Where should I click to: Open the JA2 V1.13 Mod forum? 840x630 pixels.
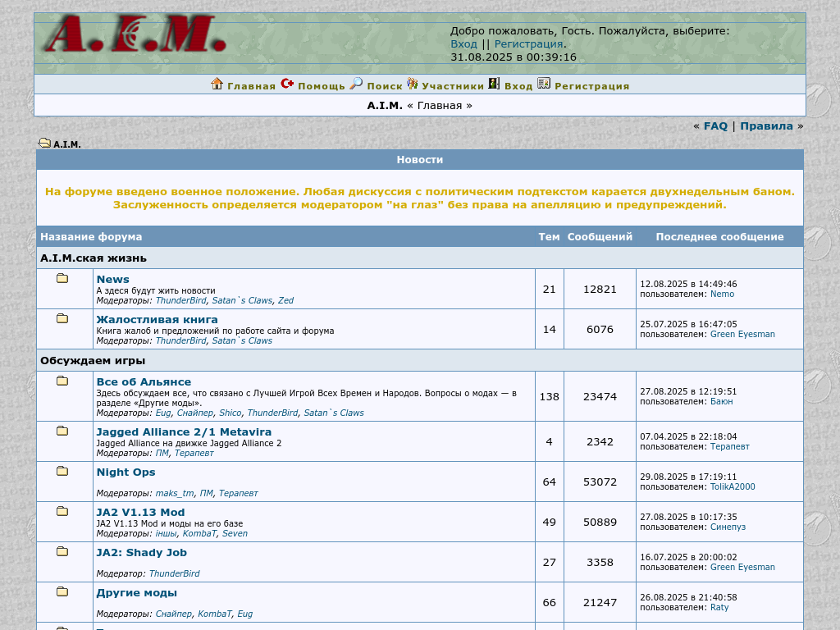[x=140, y=513]
